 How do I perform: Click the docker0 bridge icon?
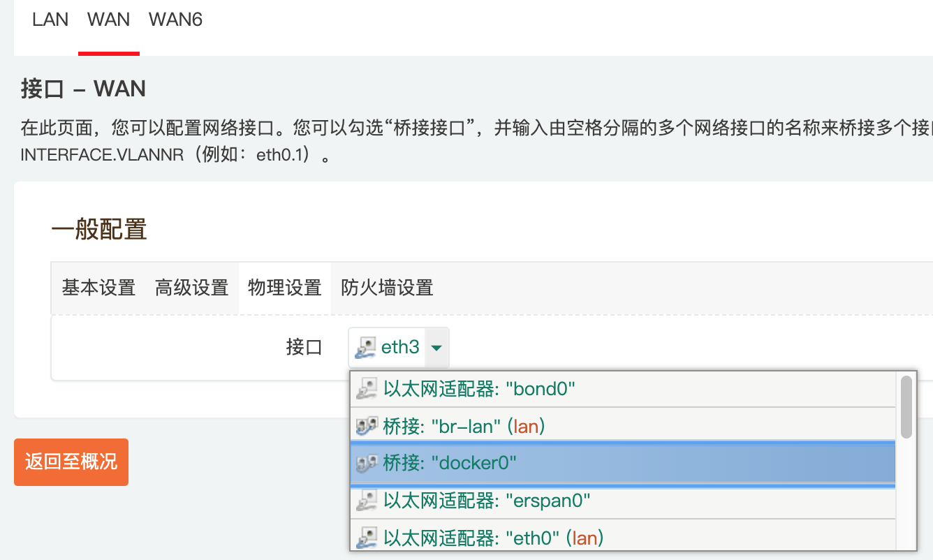coord(367,463)
